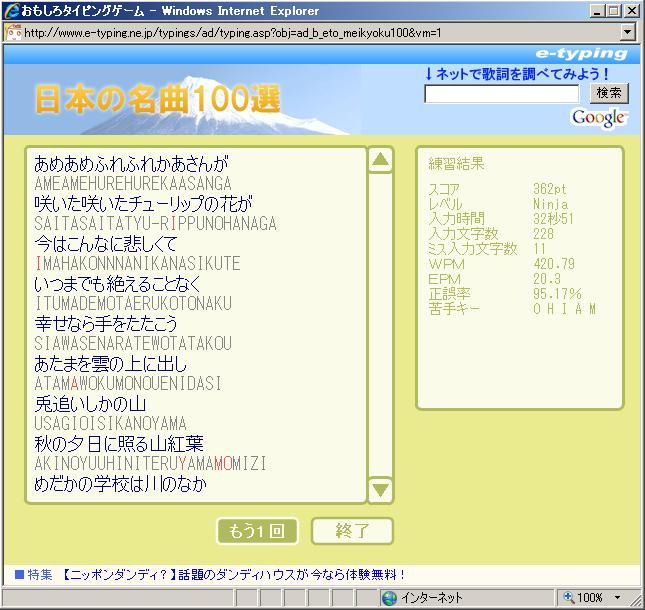Click the WPM value 420.79
645x610 pixels.
pyautogui.click(x=554, y=264)
